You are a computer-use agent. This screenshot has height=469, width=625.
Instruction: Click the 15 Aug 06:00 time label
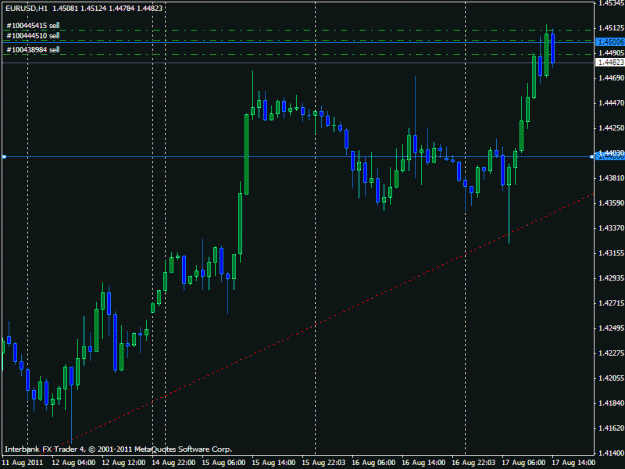tap(223, 462)
